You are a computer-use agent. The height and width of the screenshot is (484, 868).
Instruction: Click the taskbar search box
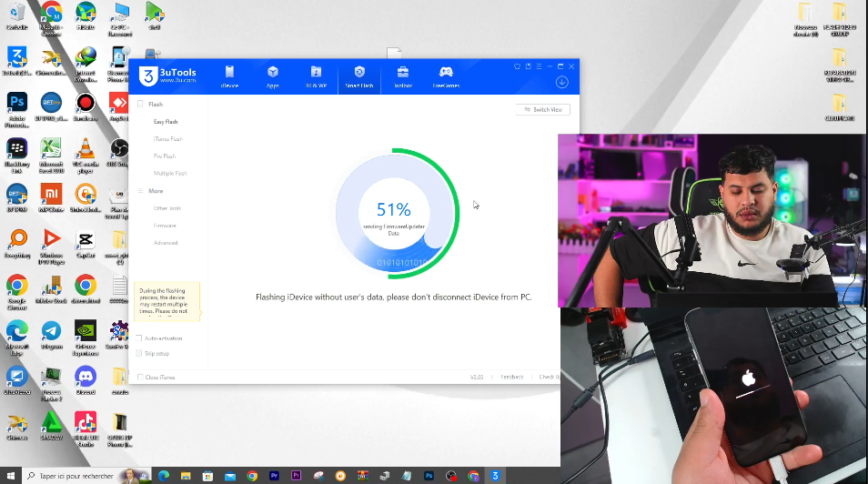point(86,476)
